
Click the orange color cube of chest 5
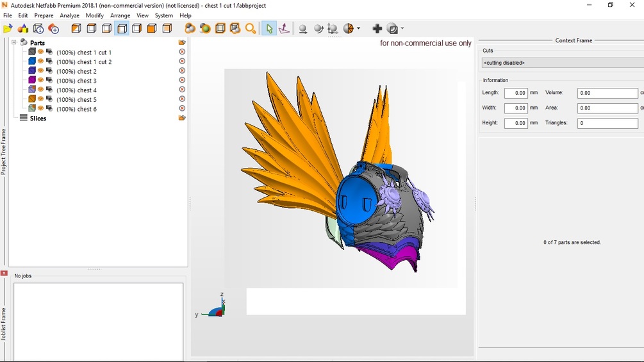coord(32,99)
